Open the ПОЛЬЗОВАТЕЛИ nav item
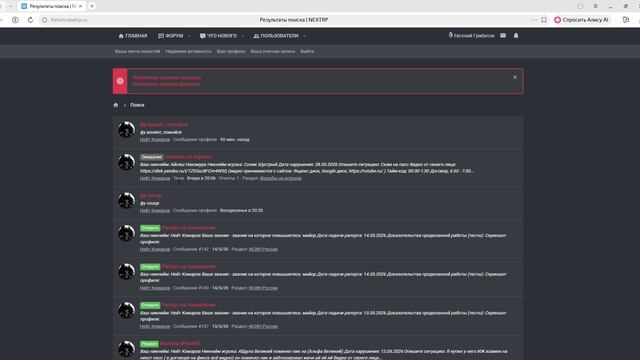Image resolution: width=640 pixels, height=360 pixels. tap(276, 36)
